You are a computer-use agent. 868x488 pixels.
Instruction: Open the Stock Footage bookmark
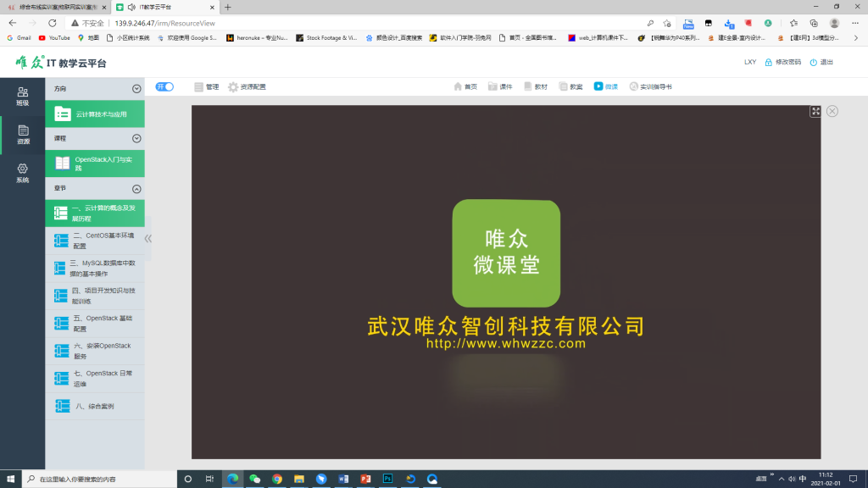click(x=326, y=38)
